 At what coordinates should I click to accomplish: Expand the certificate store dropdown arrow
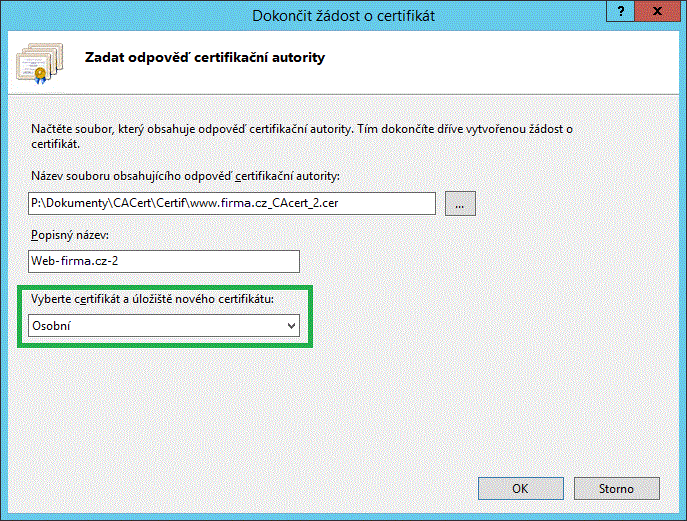(291, 325)
